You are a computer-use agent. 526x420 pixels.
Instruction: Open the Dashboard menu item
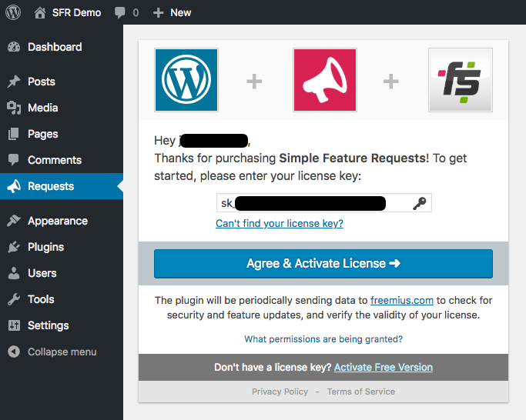click(54, 47)
